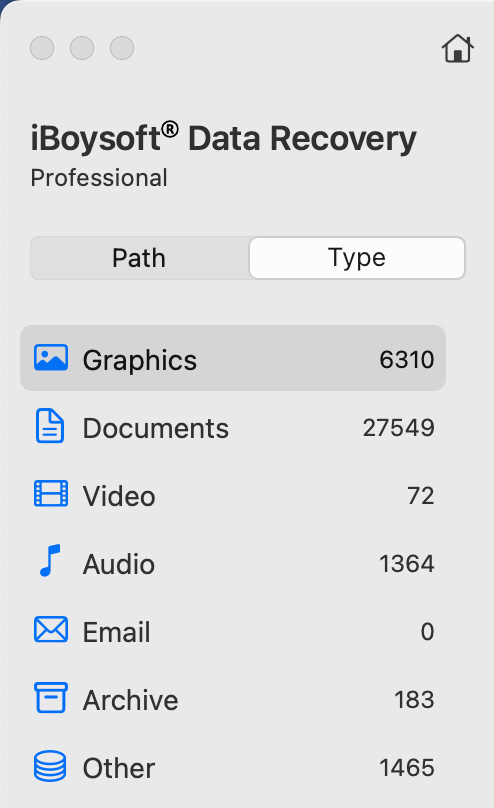The width and height of the screenshot is (494, 808).
Task: Open the Documents category label
Action: 156,428
